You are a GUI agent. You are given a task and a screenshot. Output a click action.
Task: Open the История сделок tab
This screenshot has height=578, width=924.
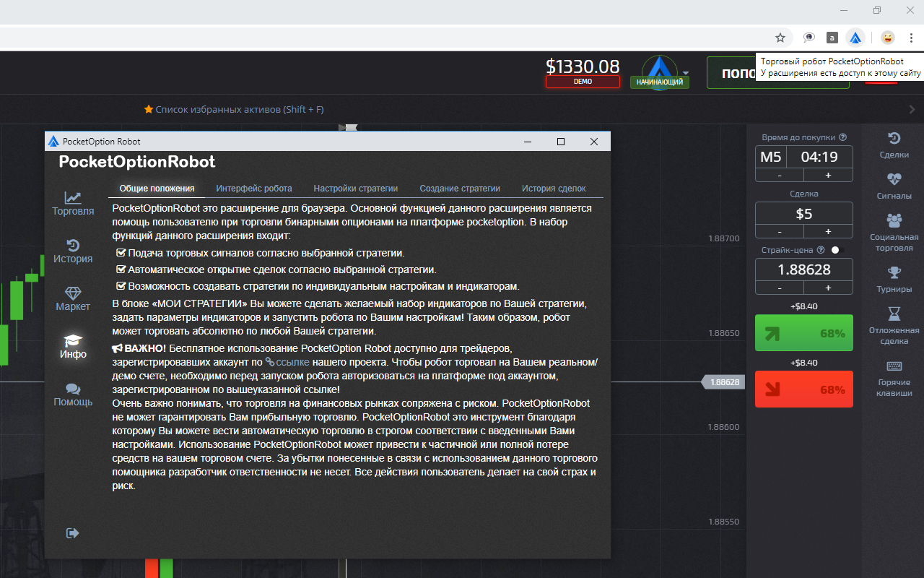click(x=554, y=189)
